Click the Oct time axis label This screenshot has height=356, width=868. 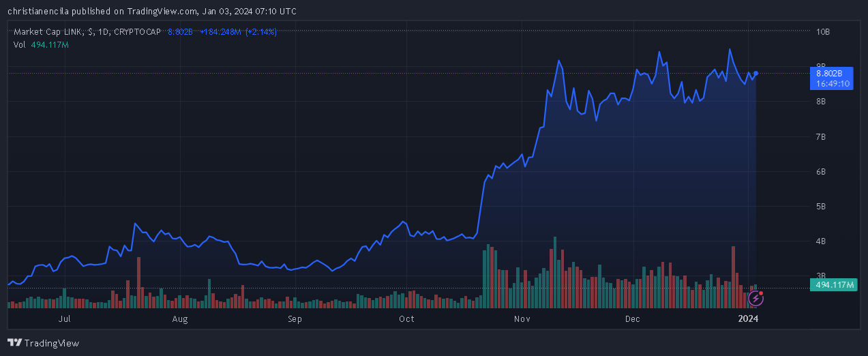coord(406,318)
